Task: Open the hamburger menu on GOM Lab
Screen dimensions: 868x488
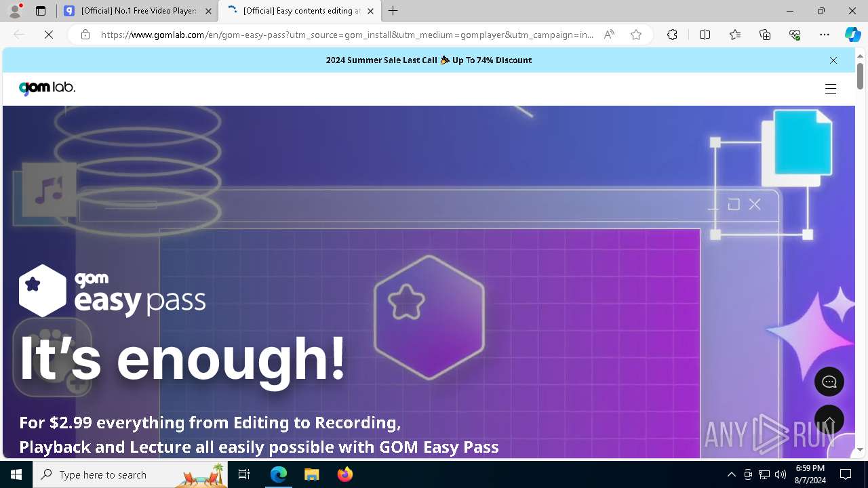Action: point(830,89)
